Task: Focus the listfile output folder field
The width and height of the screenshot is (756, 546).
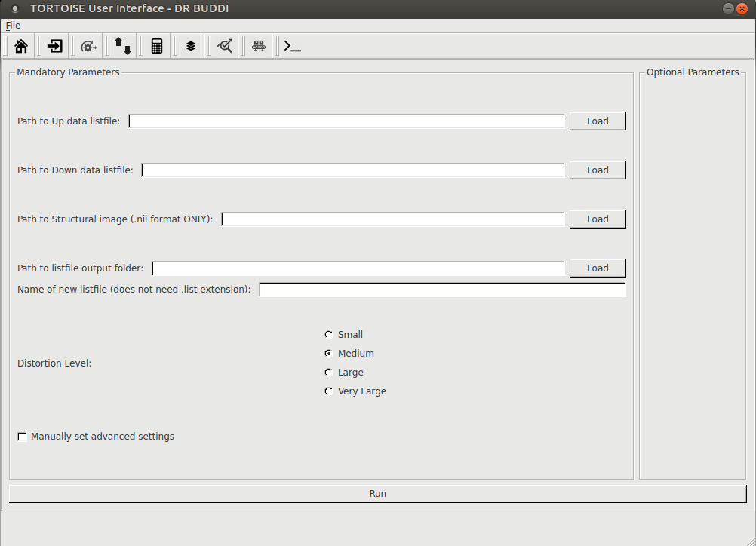Action: point(358,268)
